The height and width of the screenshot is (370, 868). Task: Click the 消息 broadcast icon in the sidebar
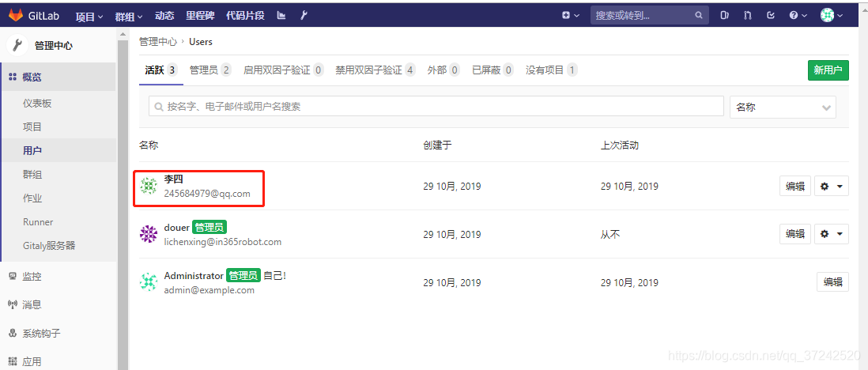coord(13,304)
